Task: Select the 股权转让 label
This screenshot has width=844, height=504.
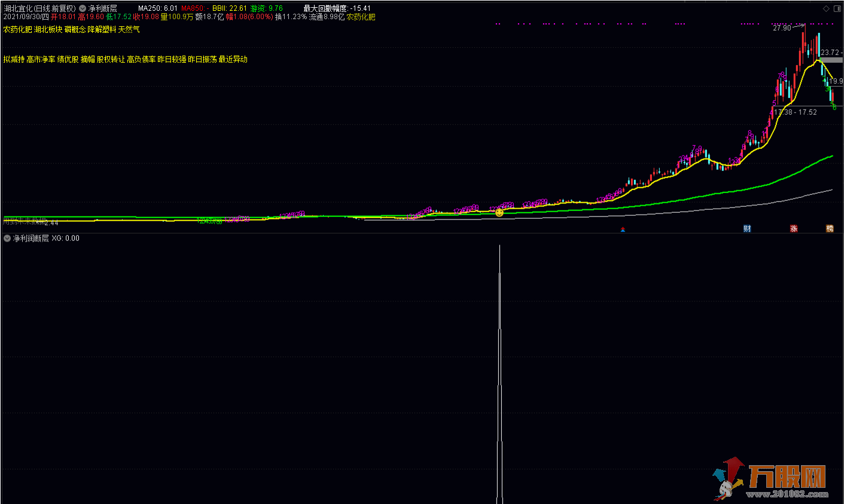Action: pos(111,59)
